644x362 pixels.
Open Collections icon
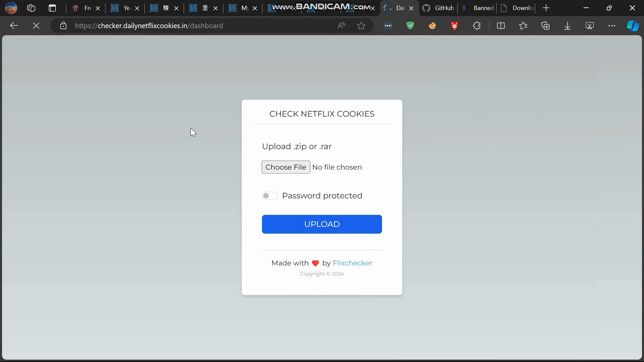pos(545,26)
